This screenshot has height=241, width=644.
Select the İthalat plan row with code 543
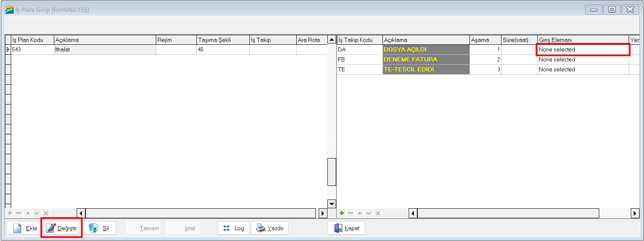[104, 50]
